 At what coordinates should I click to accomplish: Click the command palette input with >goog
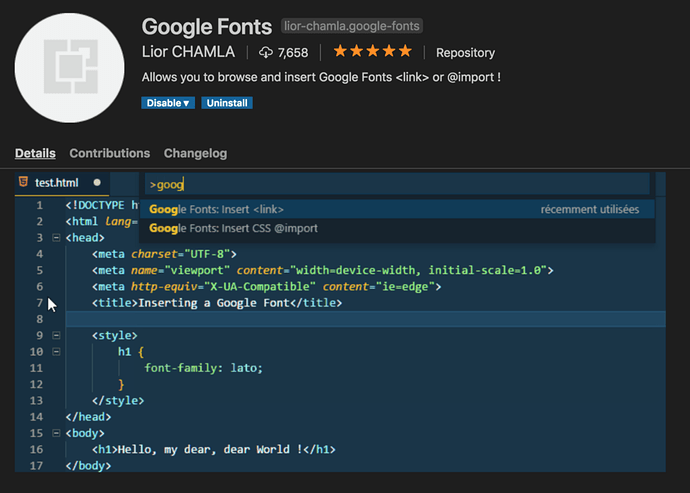coord(397,184)
